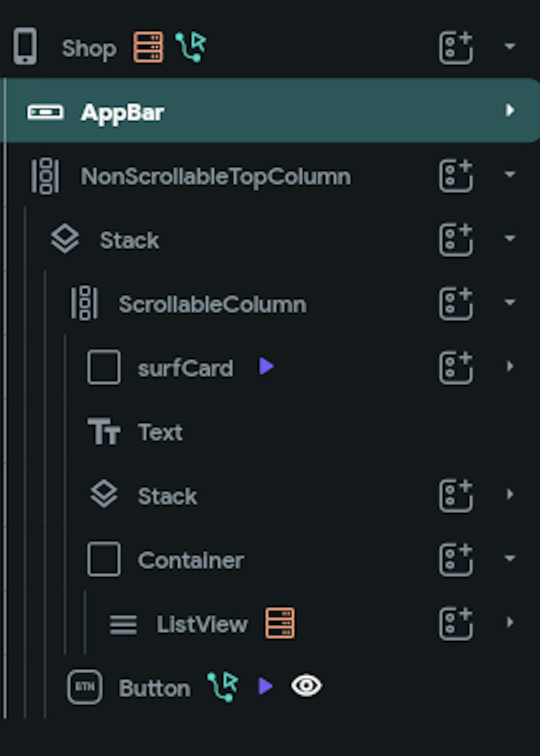Click the Shop page label
Screen dimensions: 540x756
[90, 48]
